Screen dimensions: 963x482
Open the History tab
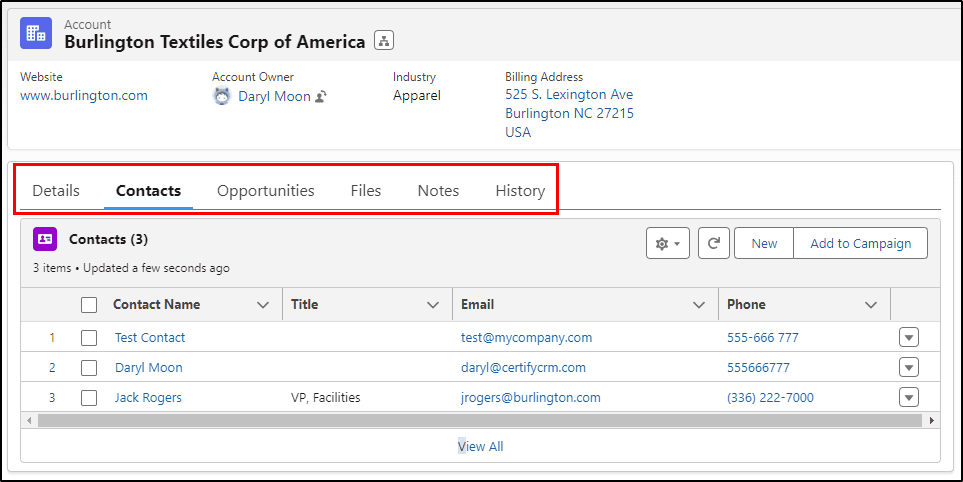point(520,190)
